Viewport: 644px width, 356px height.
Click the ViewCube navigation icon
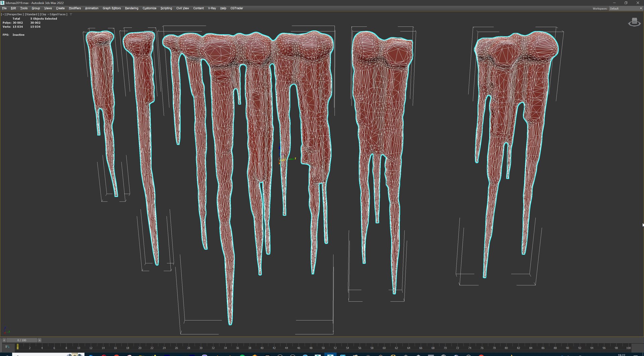(x=634, y=23)
